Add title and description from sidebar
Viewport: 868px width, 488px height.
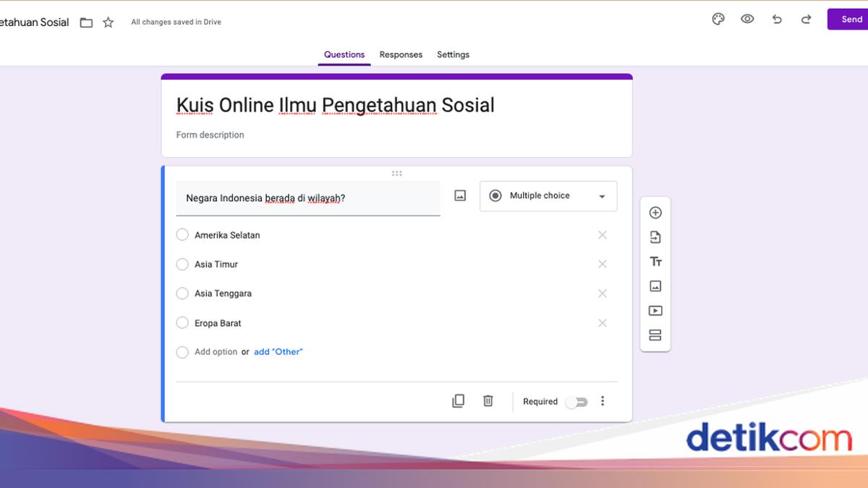click(655, 262)
